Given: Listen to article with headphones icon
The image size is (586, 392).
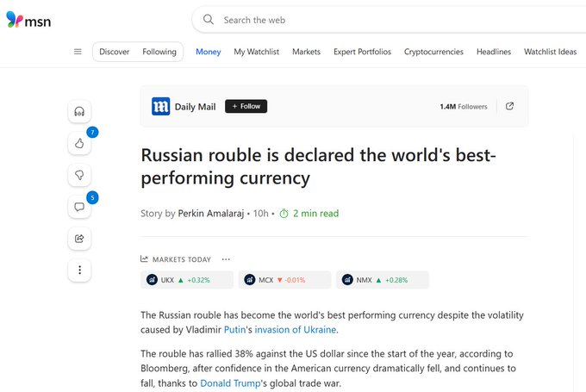Looking at the screenshot, I should 79,111.
